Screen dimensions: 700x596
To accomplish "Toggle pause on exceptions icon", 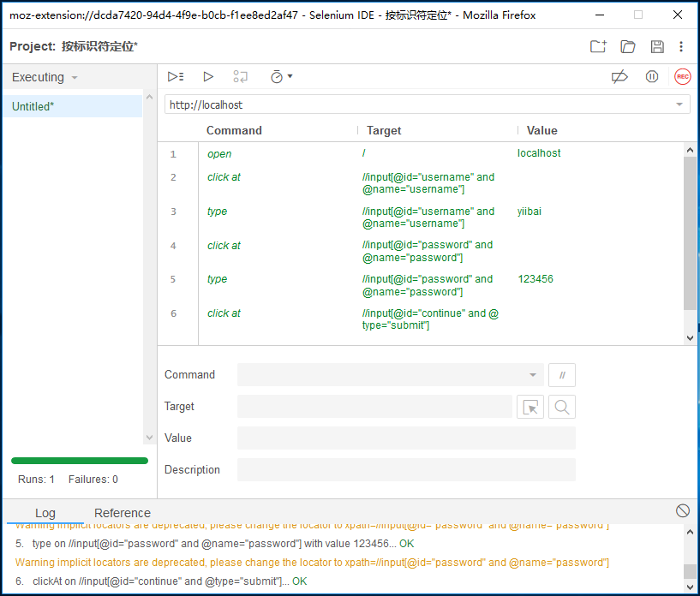I will (x=652, y=77).
